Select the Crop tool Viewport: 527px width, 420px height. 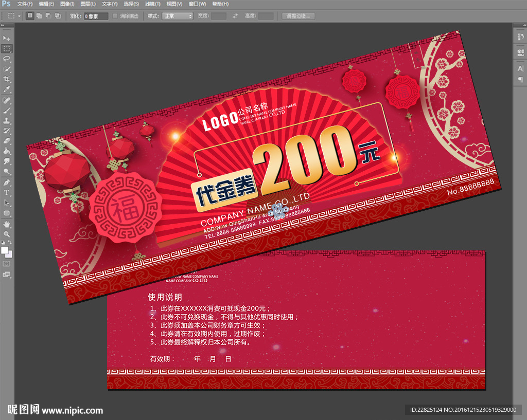[6, 79]
